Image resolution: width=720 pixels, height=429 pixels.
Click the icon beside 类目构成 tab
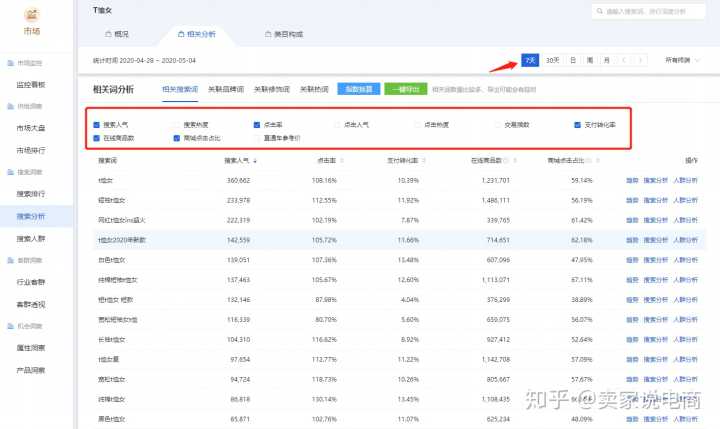[268, 34]
